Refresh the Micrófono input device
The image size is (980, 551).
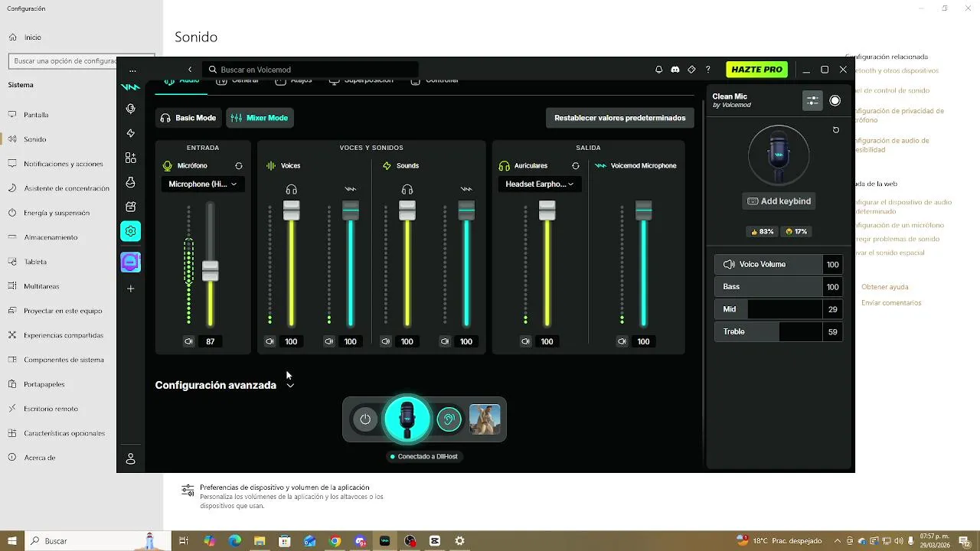[x=239, y=165]
